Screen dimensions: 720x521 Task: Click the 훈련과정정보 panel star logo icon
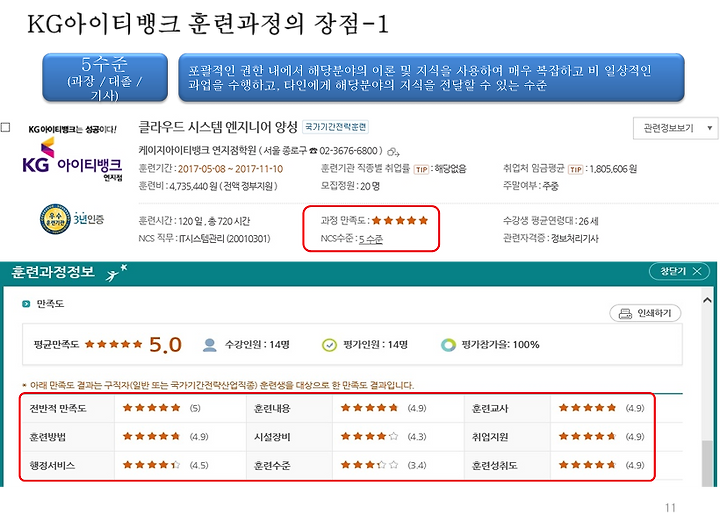(x=116, y=273)
